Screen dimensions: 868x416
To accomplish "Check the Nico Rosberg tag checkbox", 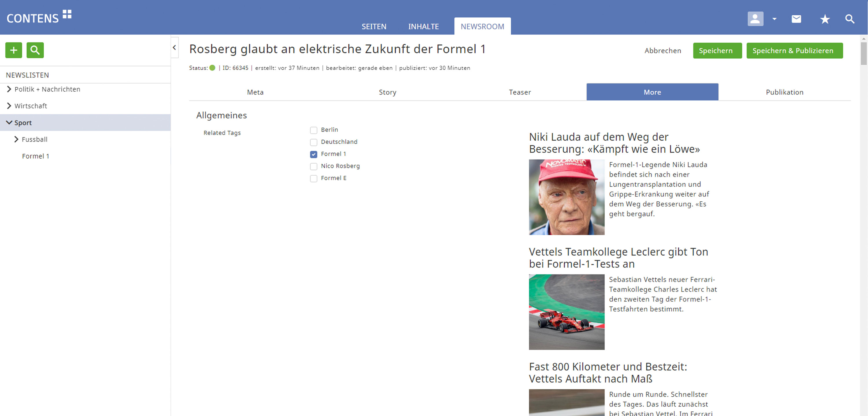I will click(313, 166).
